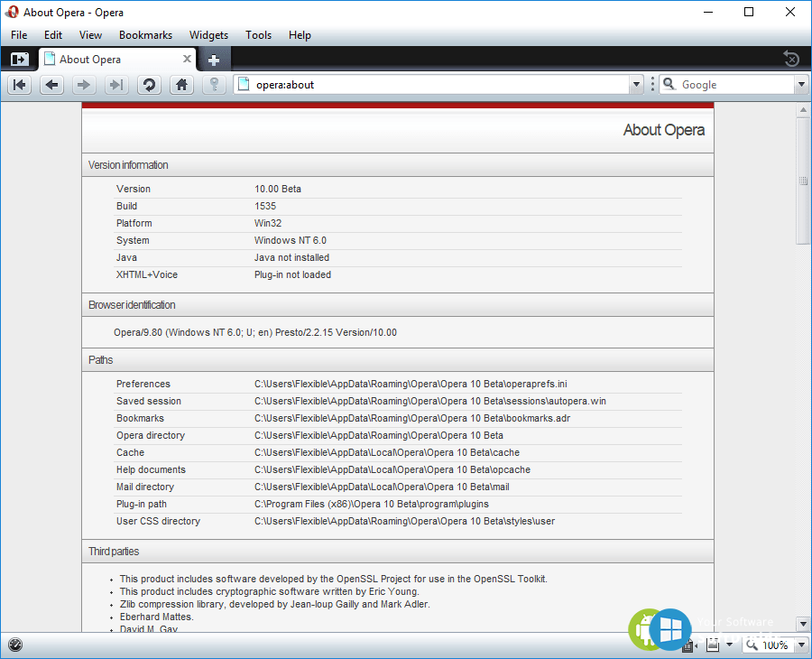The width and height of the screenshot is (812, 659).
Task: Click the program\plugins path value
Action: pyautogui.click(x=372, y=503)
